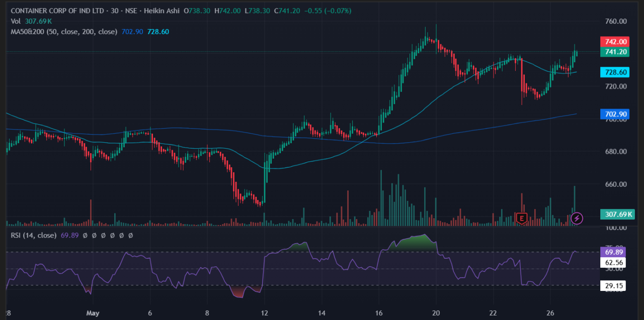Image resolution: width=644 pixels, height=320 pixels.
Task: Click the white 62.56 axis label
Action: click(x=615, y=262)
